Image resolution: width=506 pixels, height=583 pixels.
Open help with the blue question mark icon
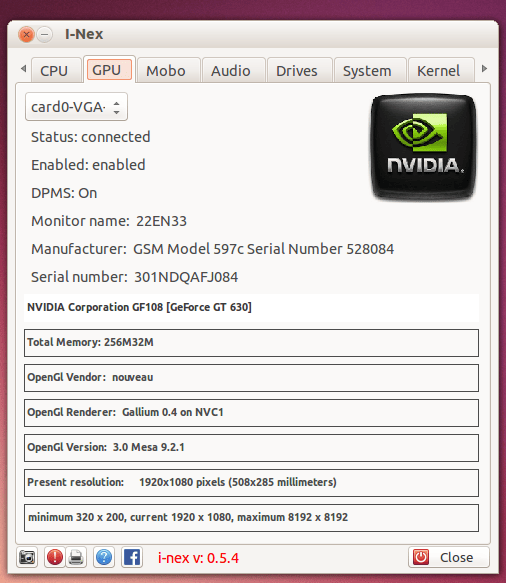(x=104, y=557)
